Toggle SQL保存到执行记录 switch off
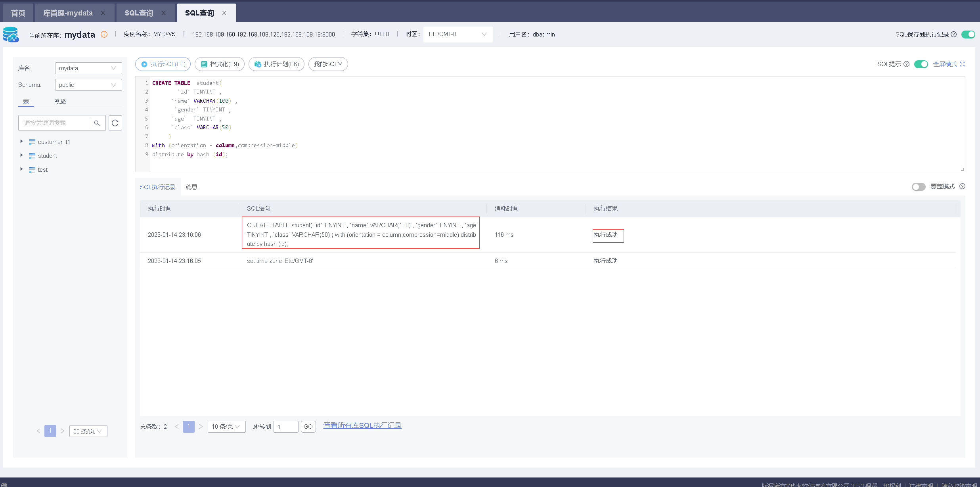 (x=968, y=35)
